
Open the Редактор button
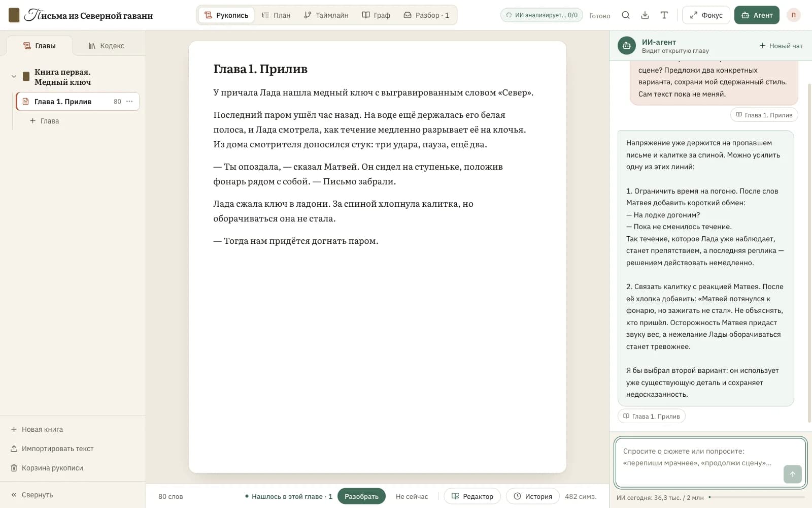(472, 496)
